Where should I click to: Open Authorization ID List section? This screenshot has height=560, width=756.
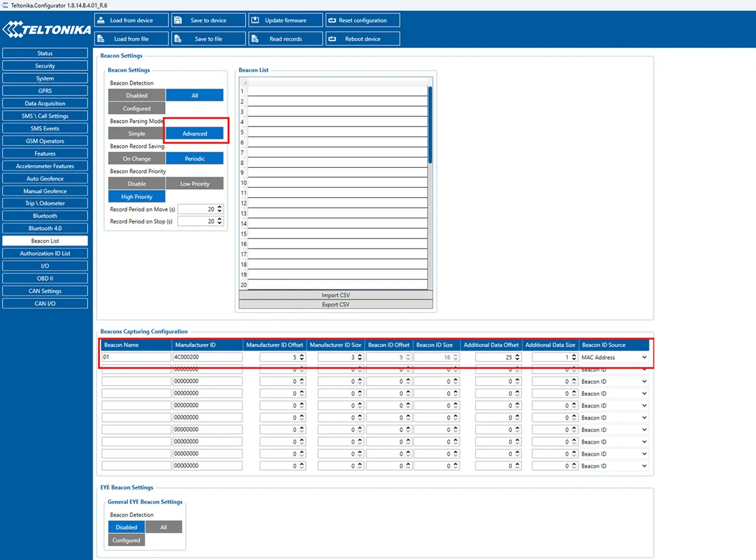(x=45, y=253)
